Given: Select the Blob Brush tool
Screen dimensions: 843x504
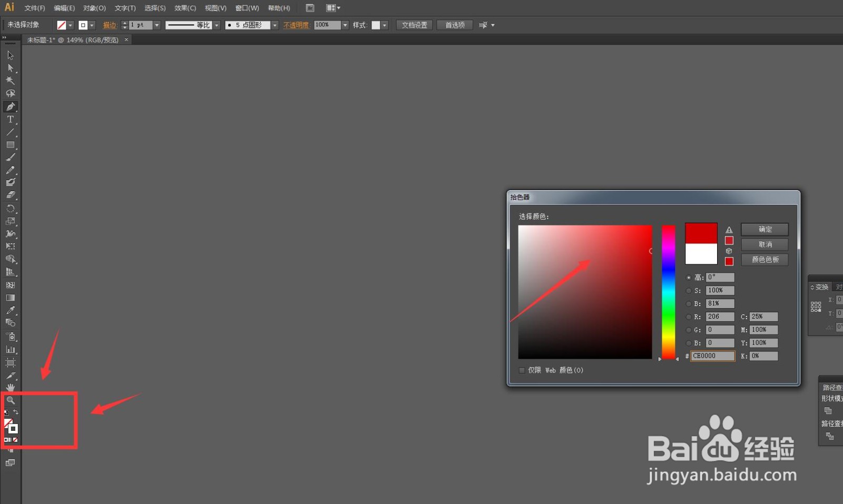Looking at the screenshot, I should [11, 182].
